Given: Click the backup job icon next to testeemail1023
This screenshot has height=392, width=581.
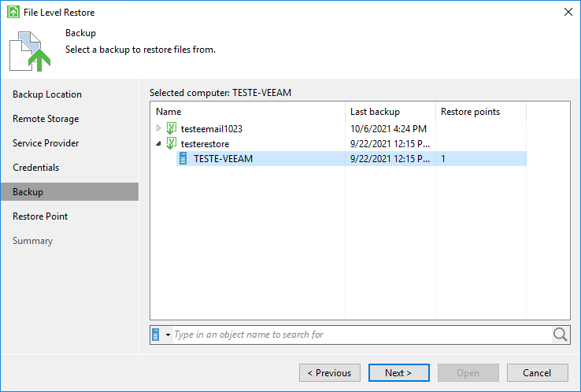Looking at the screenshot, I should (x=171, y=128).
